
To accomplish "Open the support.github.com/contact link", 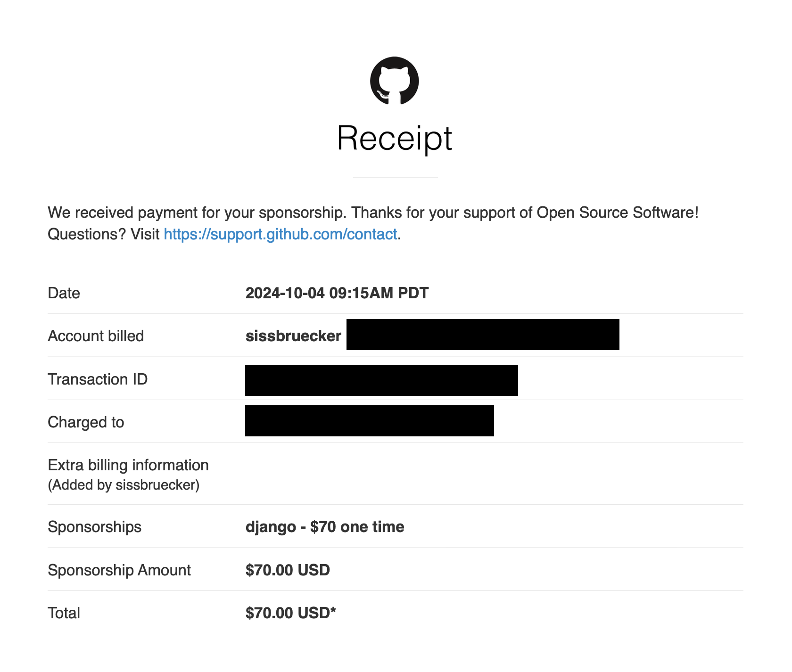I will pyautogui.click(x=280, y=234).
